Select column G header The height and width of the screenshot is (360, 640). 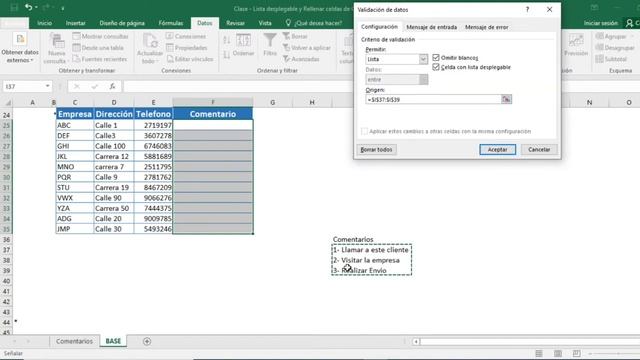coord(272,102)
